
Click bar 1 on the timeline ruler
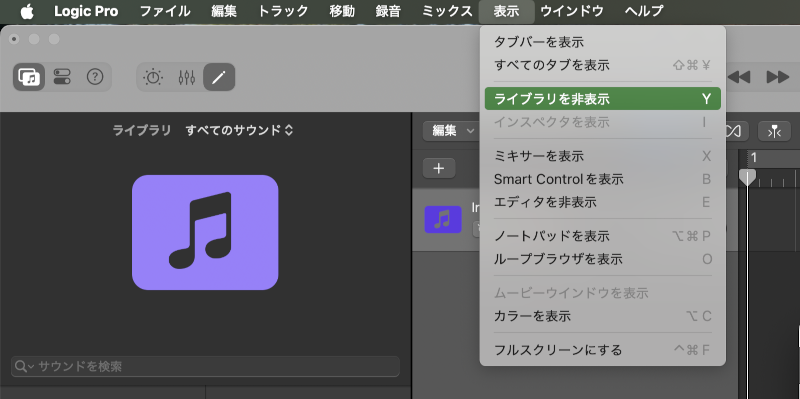coord(754,158)
